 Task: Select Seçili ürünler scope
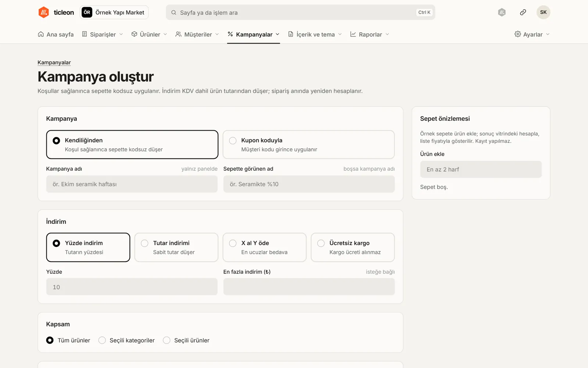186,340
